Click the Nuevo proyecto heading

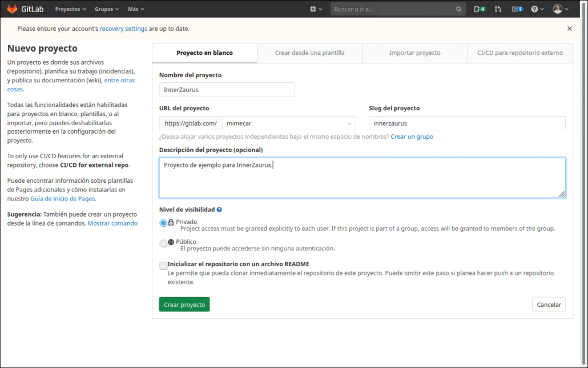coord(42,48)
